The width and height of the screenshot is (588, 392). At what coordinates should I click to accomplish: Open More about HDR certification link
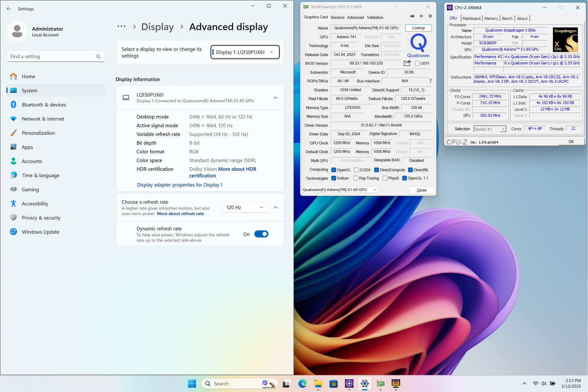click(223, 172)
